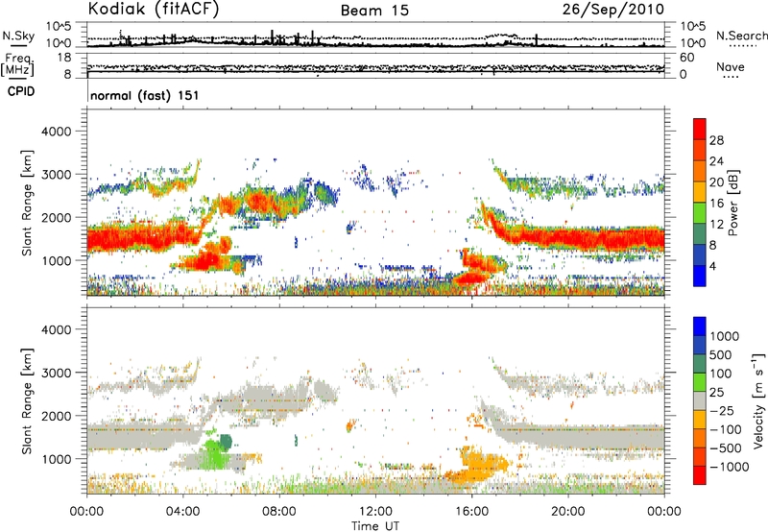Click the "12" label on the power colorbar
The width and height of the screenshot is (768, 532).
tap(716, 225)
